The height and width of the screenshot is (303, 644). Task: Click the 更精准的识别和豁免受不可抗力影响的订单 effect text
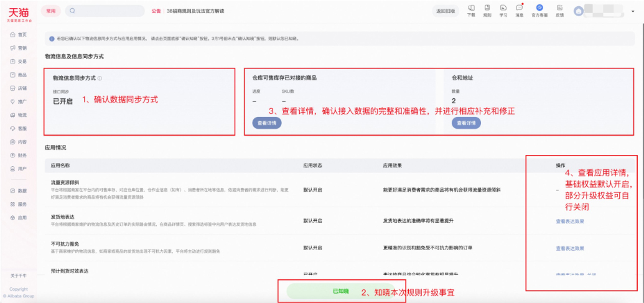pos(427,248)
